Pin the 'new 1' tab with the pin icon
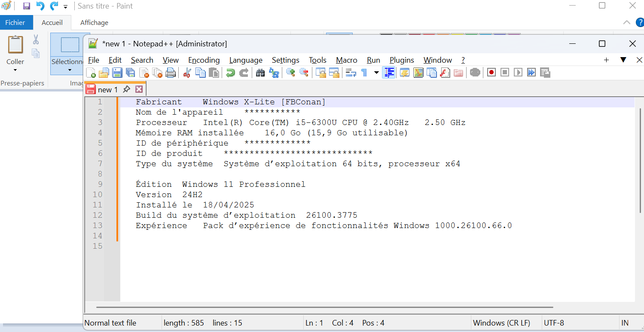This screenshot has width=644, height=332. 126,89
